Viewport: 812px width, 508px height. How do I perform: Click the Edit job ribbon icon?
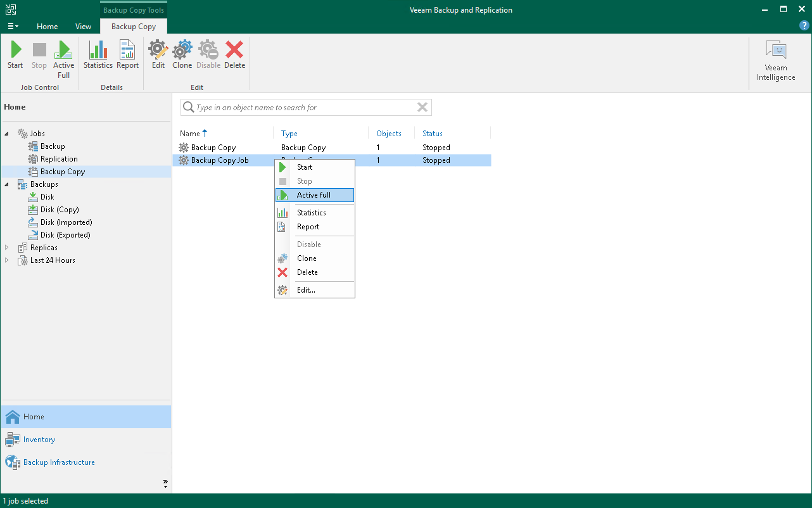point(158,55)
